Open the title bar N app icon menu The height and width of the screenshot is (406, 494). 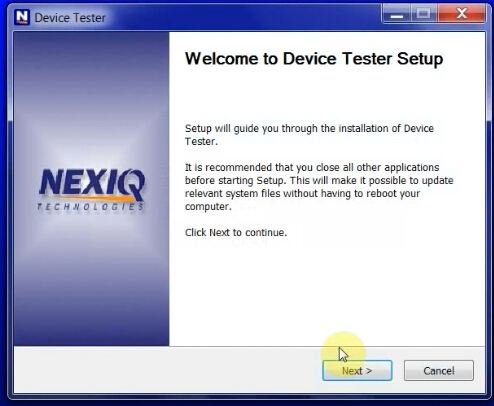tap(22, 17)
